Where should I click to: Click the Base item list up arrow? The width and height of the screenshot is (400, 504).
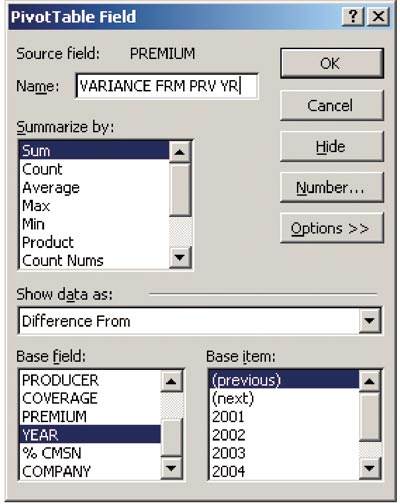369,381
